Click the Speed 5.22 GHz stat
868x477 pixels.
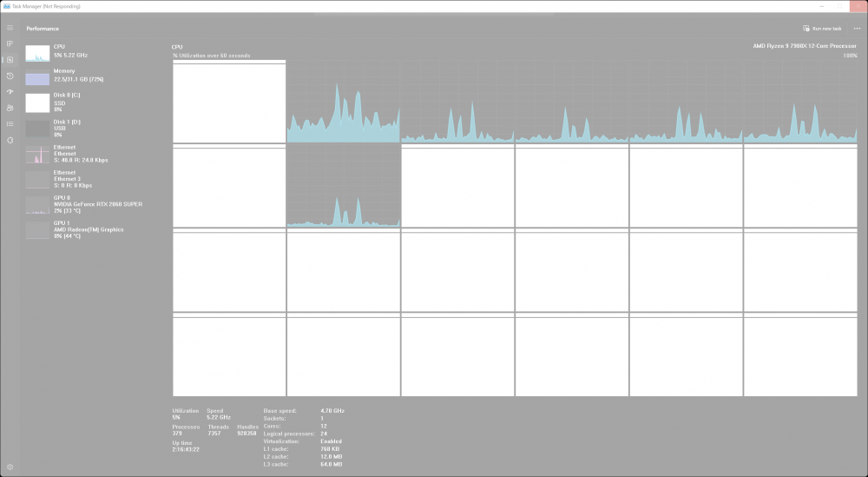[219, 414]
